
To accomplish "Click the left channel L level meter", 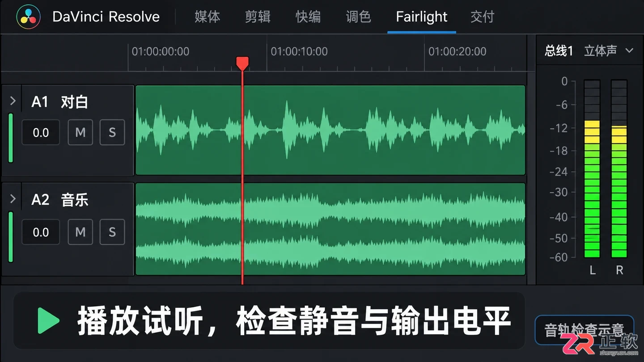I will (592, 168).
